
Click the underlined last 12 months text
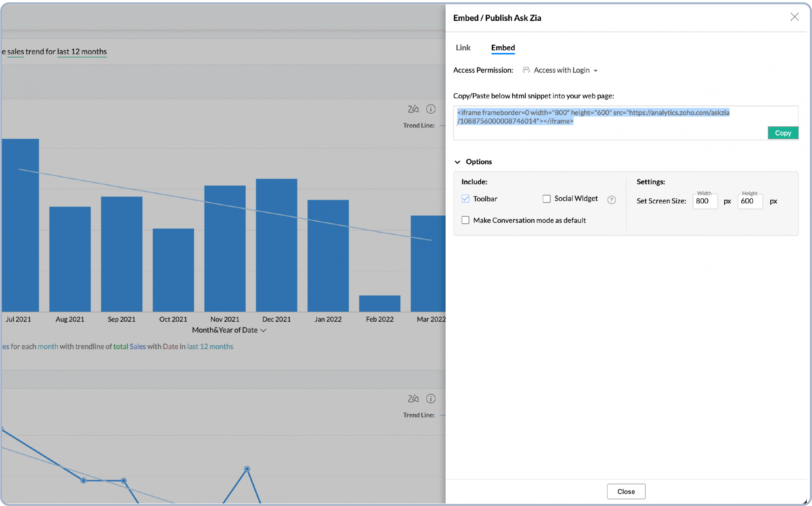(x=82, y=52)
